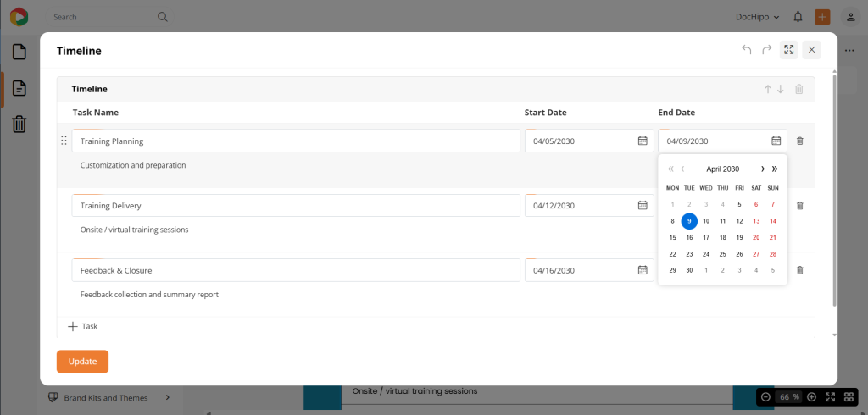
Task: Click the search magnifier icon
Action: click(163, 17)
